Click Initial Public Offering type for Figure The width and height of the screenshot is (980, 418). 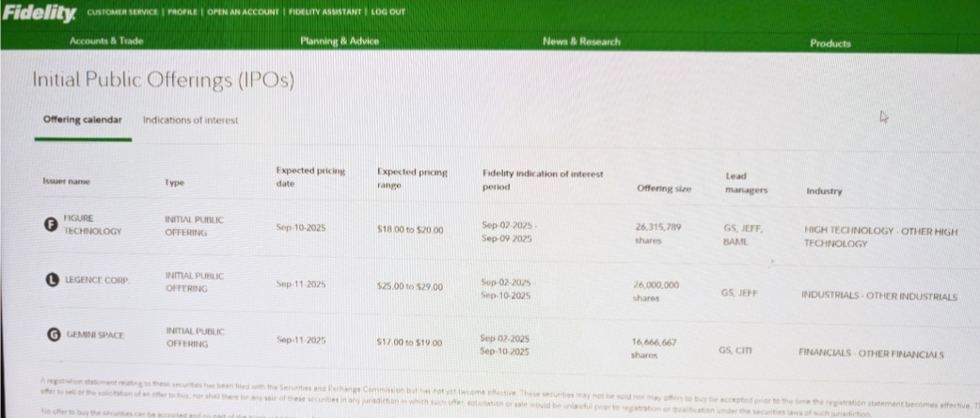pyautogui.click(x=194, y=226)
